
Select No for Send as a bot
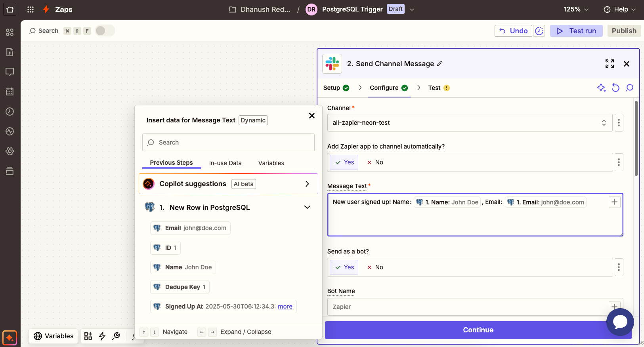tap(375, 267)
